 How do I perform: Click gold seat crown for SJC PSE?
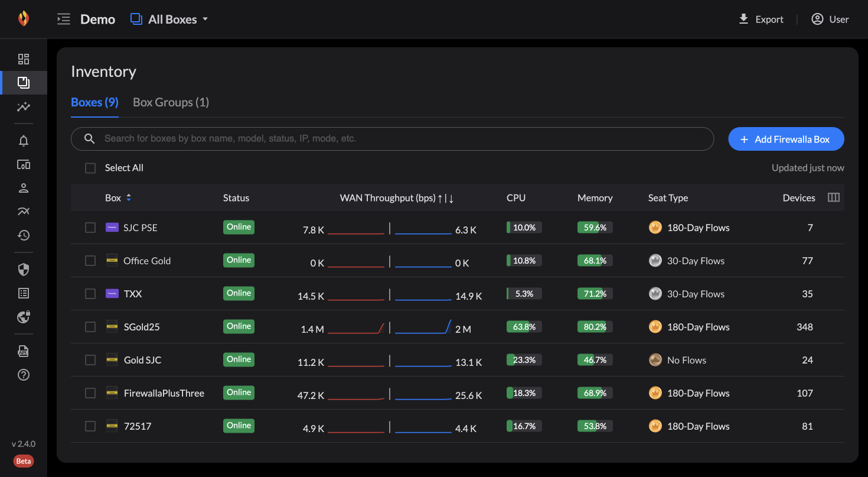(x=655, y=228)
